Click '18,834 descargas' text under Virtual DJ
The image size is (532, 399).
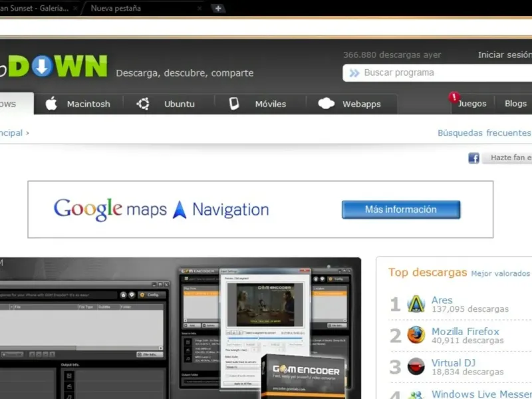pos(467,372)
